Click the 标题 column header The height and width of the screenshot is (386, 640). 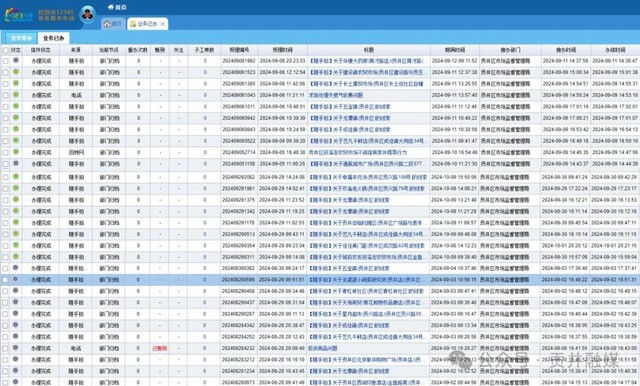[x=369, y=50]
